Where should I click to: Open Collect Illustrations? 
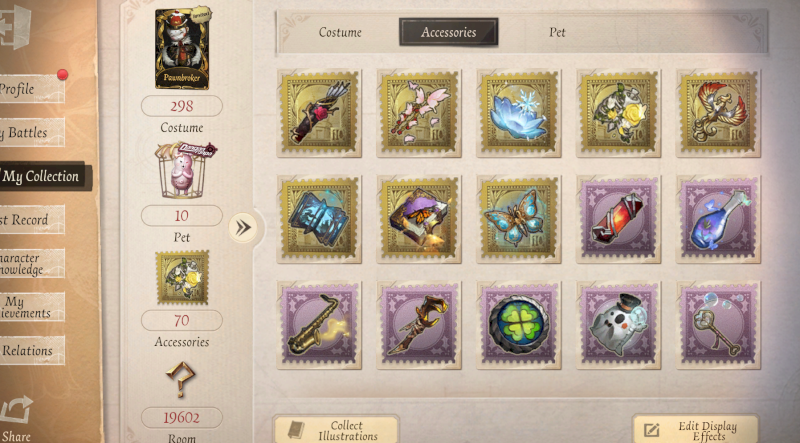(336, 430)
